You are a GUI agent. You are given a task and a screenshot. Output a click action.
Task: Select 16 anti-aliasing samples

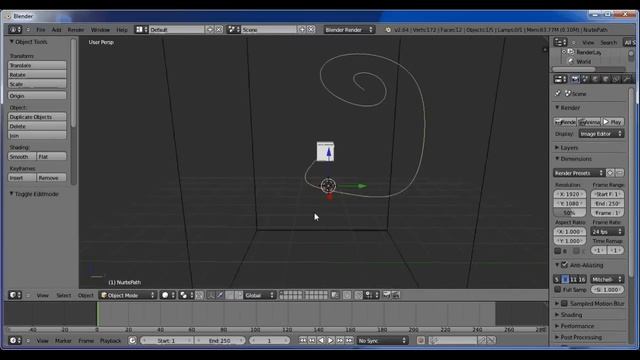(x=582, y=279)
